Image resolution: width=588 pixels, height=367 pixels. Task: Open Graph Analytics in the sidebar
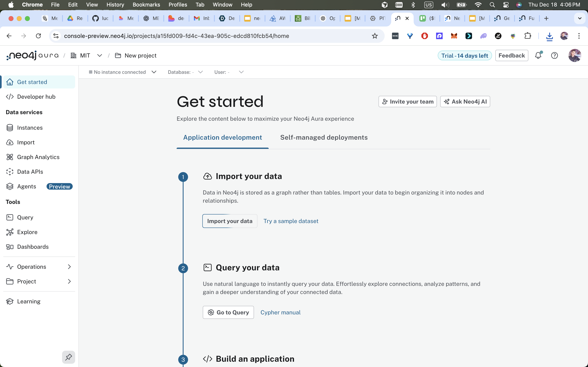38,157
